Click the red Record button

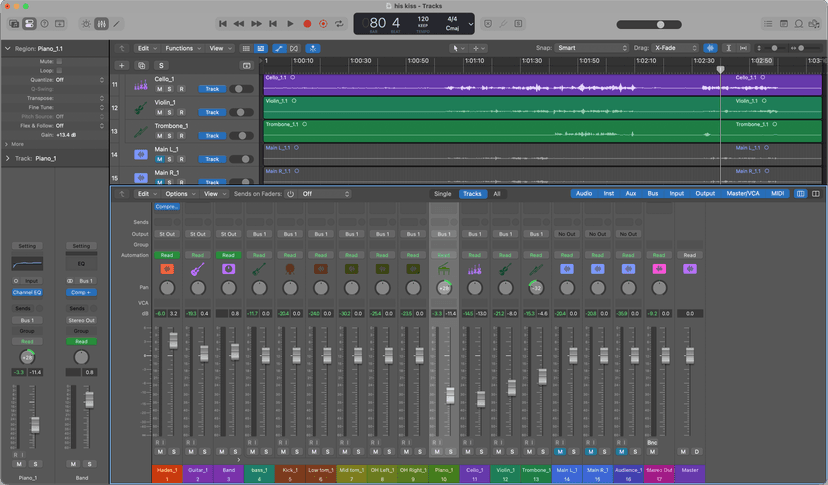(x=307, y=24)
